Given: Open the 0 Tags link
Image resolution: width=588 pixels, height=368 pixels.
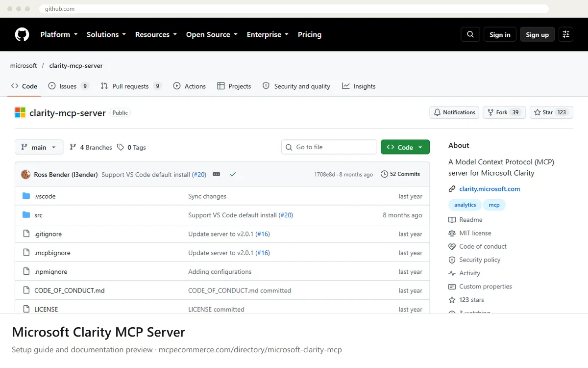Looking at the screenshot, I should [x=131, y=147].
